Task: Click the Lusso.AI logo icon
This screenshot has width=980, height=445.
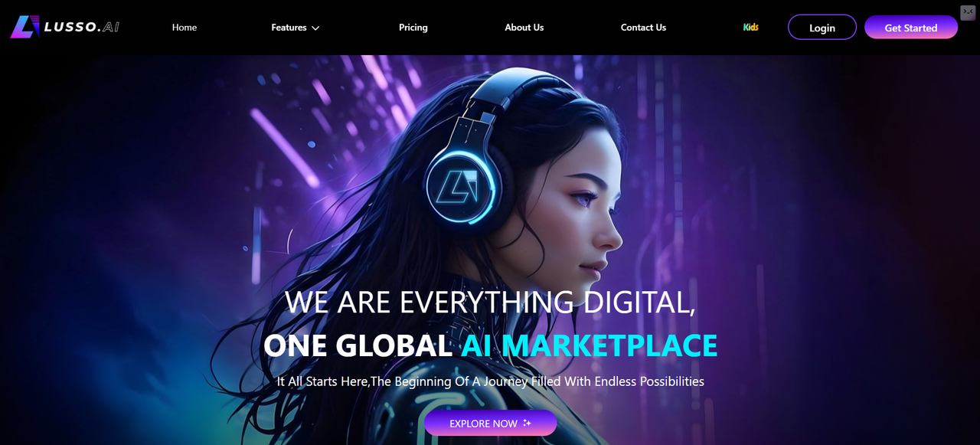Action: [x=25, y=27]
